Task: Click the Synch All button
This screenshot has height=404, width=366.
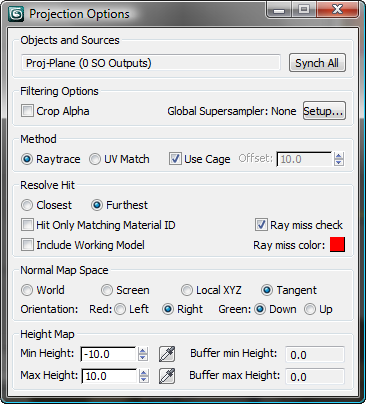Action: pyautogui.click(x=317, y=63)
